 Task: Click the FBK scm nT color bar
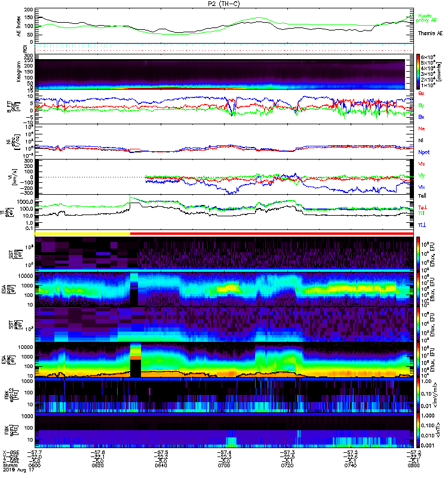418,430
